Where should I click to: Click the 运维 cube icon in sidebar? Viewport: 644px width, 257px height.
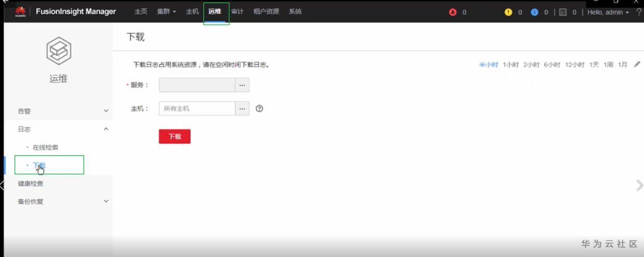(59, 50)
